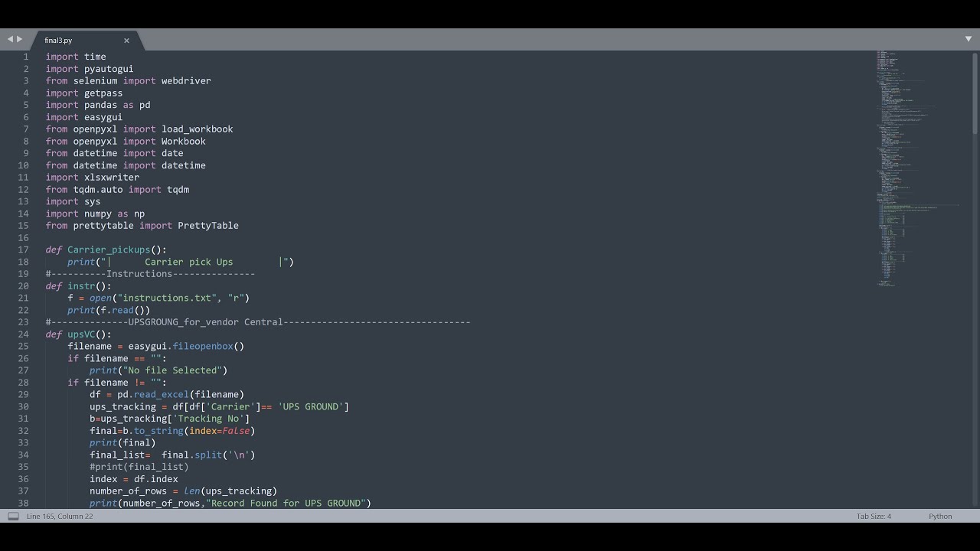Image resolution: width=980 pixels, height=551 pixels.
Task: Open the tab list dropdown arrow
Action: click(x=968, y=39)
